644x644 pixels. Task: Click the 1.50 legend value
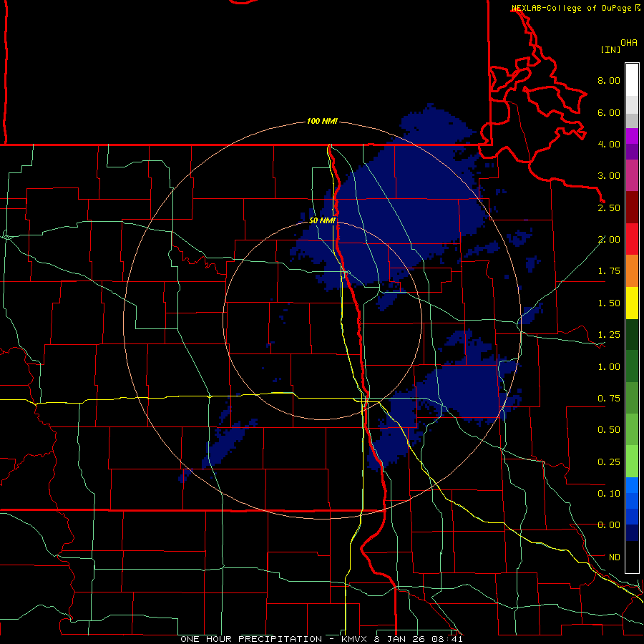pyautogui.click(x=609, y=303)
